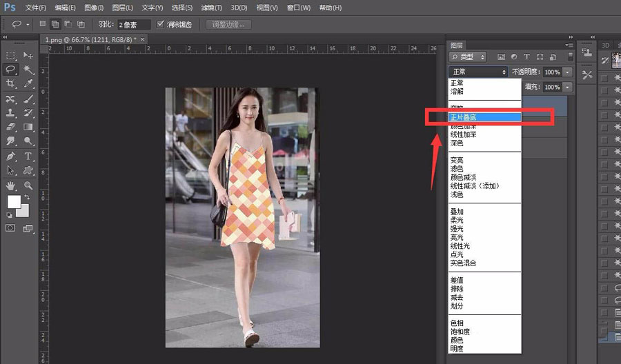Select the Magic Wand tool
The height and width of the screenshot is (364, 621).
click(x=28, y=70)
